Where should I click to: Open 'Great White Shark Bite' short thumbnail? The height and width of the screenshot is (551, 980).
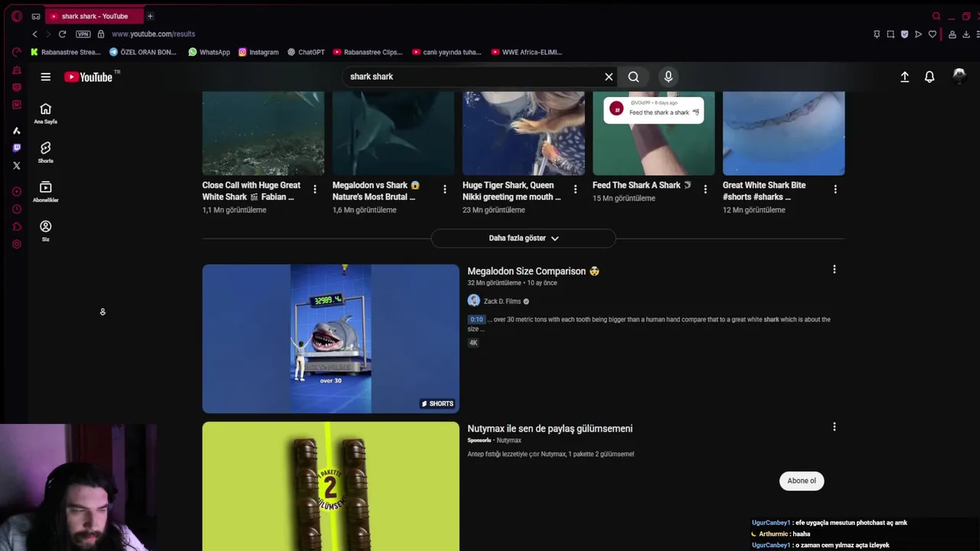tap(784, 133)
